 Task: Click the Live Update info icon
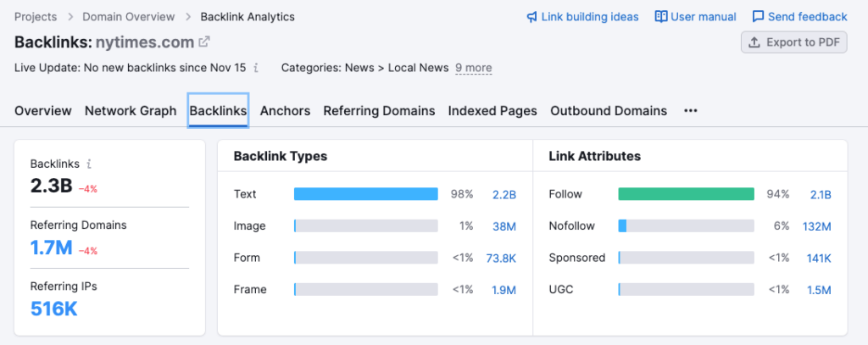256,68
